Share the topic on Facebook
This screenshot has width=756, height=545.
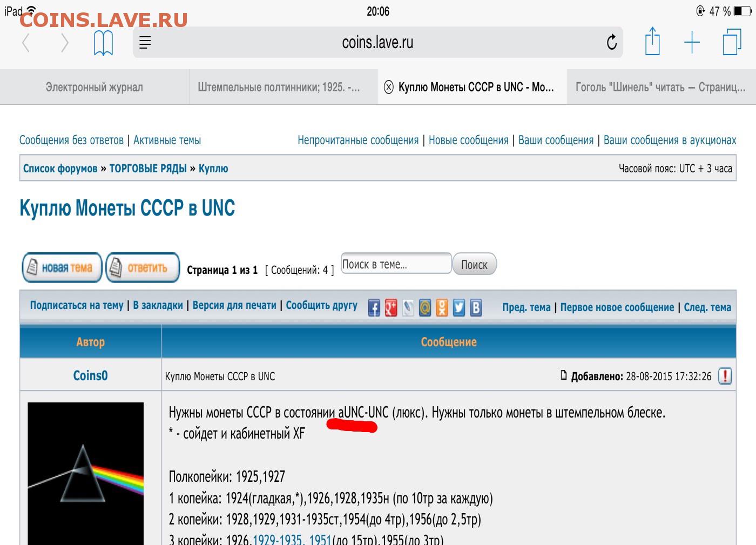click(374, 307)
